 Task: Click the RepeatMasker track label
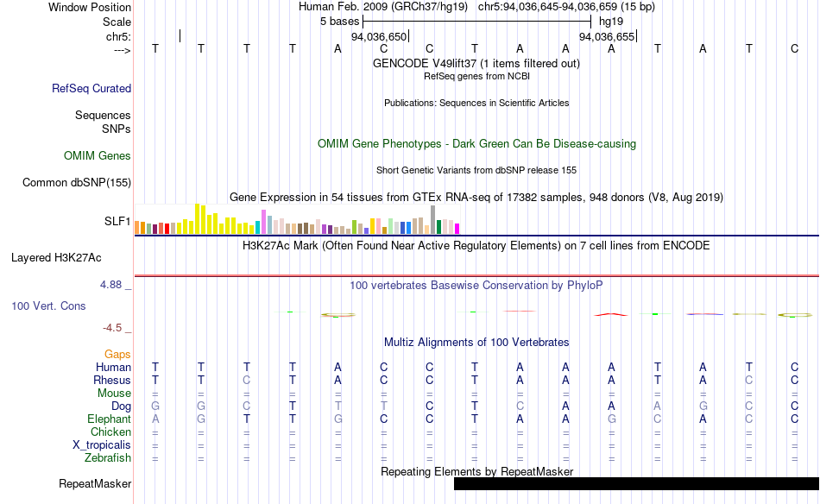tap(95, 483)
